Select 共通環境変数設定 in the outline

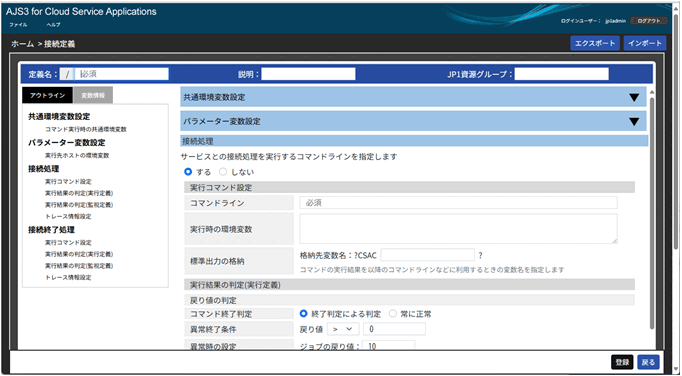click(59, 117)
